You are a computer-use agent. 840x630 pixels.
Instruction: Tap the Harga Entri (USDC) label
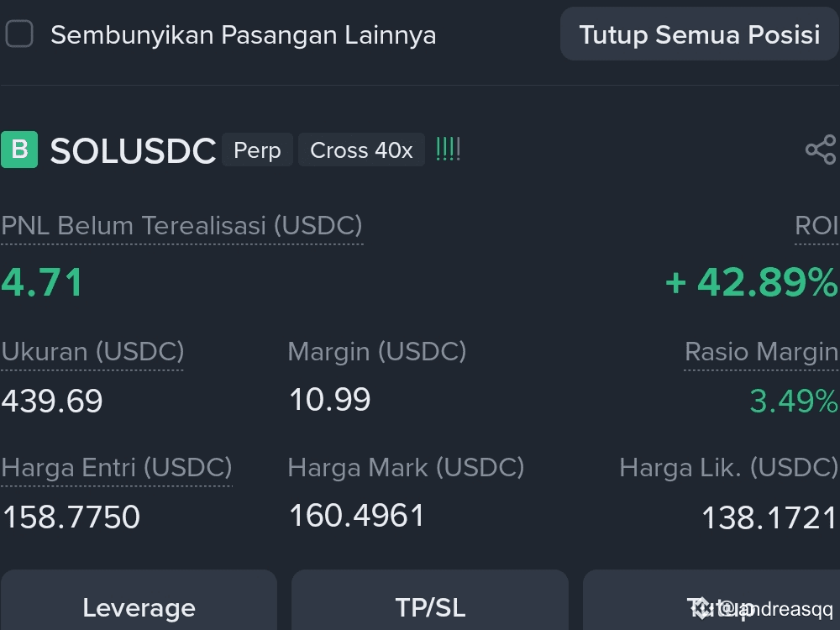(x=116, y=468)
